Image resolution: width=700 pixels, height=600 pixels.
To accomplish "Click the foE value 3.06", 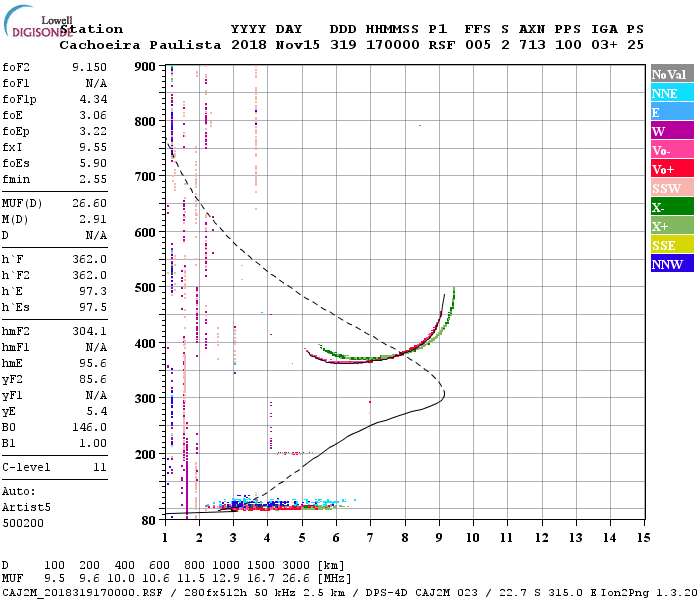I will pos(93,115).
